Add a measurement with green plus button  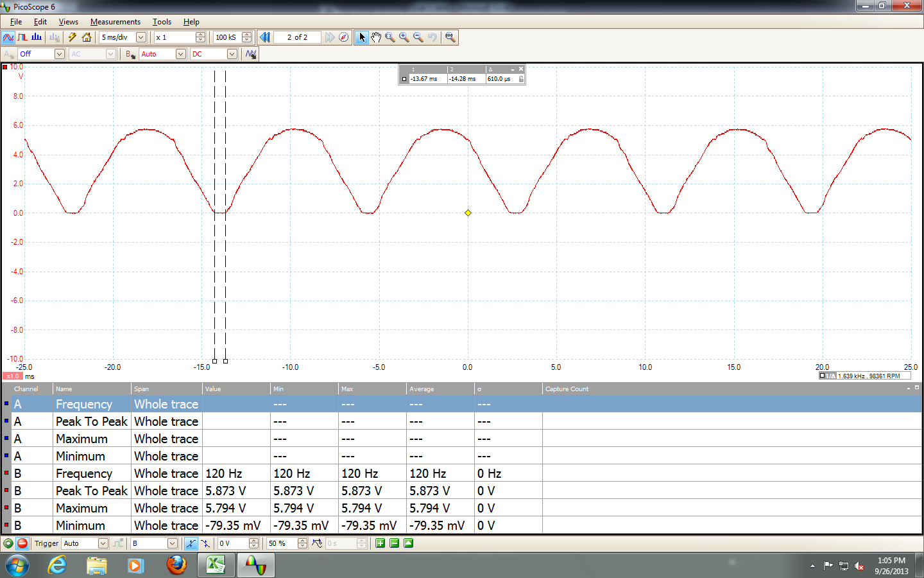[381, 543]
